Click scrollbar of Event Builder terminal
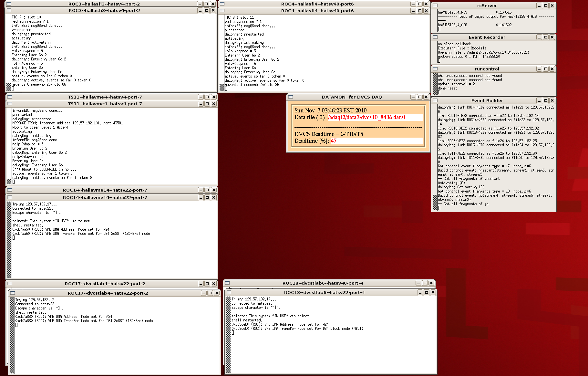Image resolution: width=588 pixels, height=376 pixels. [x=435, y=158]
